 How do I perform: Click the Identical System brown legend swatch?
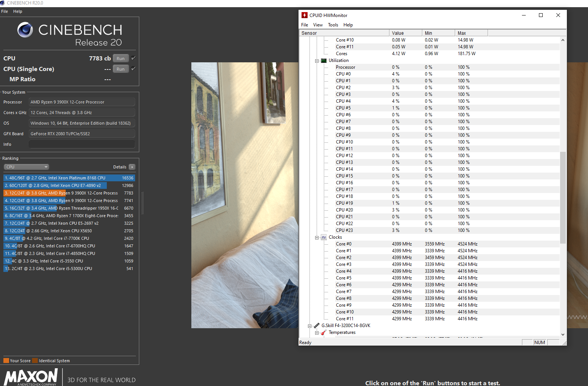[x=35, y=360]
